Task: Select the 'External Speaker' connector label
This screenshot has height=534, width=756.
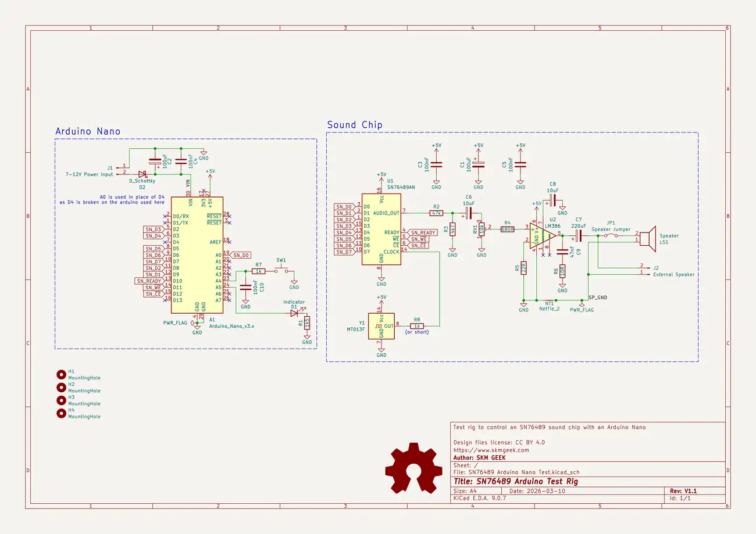Action: point(674,274)
